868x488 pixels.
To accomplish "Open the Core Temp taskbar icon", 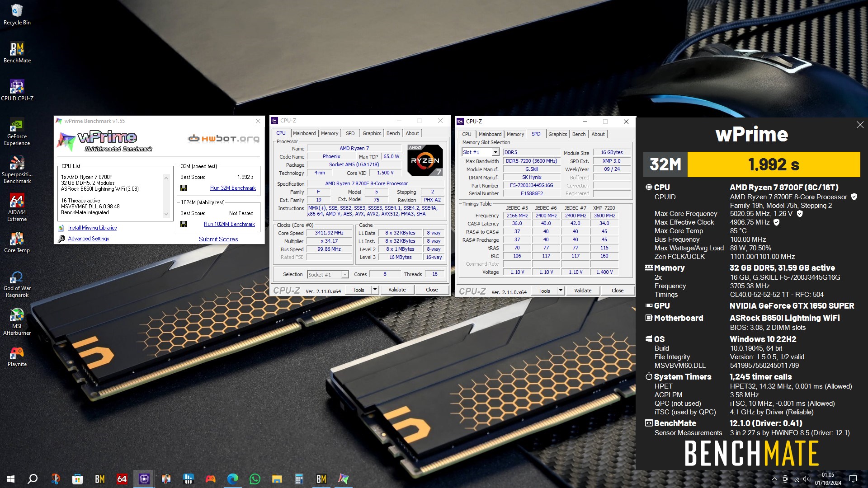I will coord(166,479).
